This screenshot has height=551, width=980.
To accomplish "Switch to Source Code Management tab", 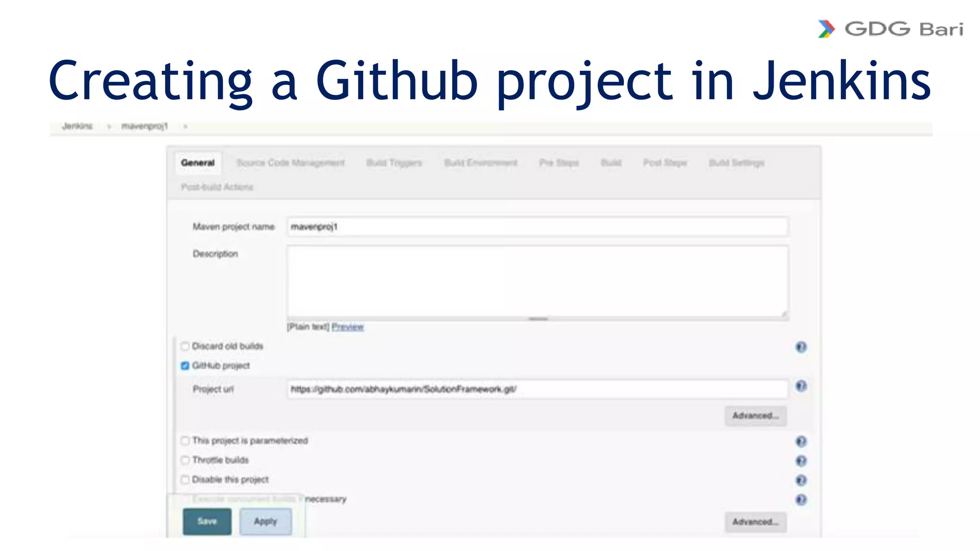I will [x=290, y=163].
